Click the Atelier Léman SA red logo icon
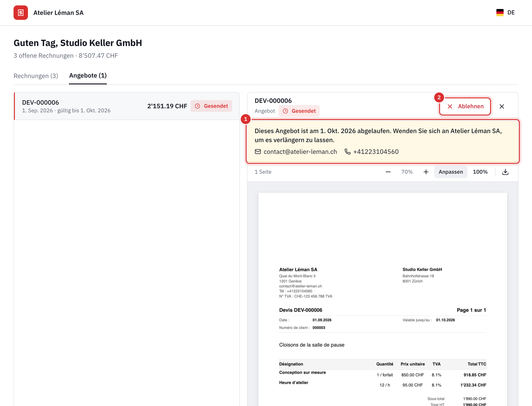The width and height of the screenshot is (532, 406). 21,13
